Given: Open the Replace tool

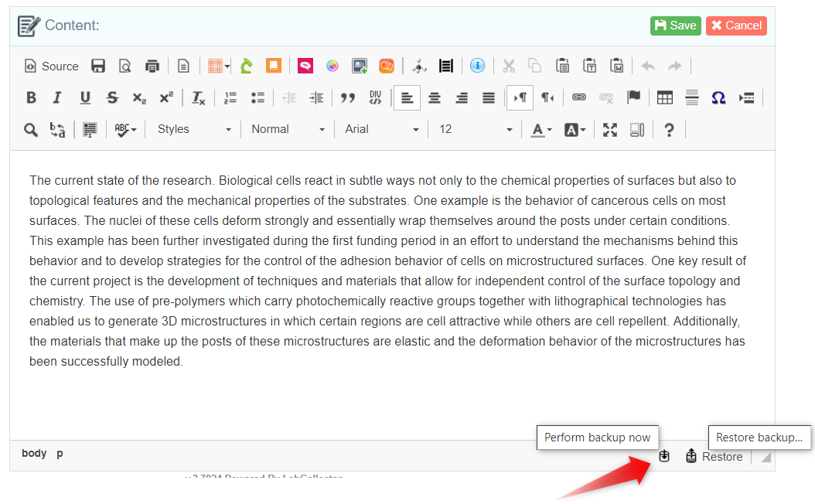Looking at the screenshot, I should (x=58, y=129).
